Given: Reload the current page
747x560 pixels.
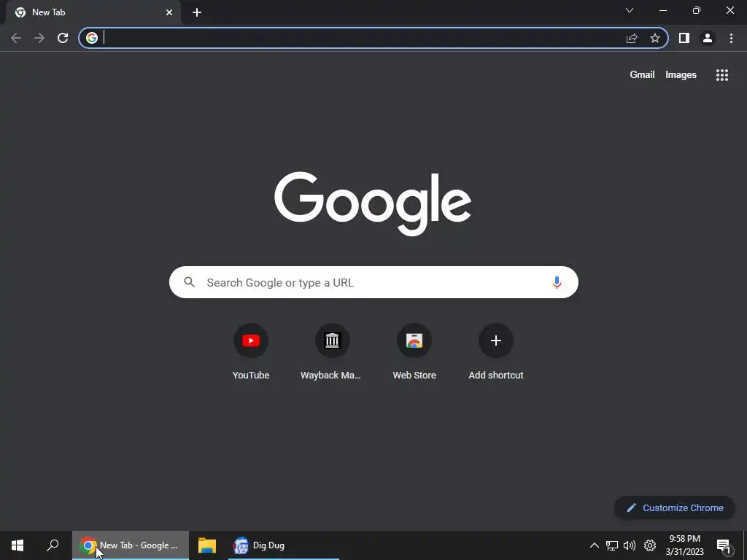Looking at the screenshot, I should coord(63,38).
